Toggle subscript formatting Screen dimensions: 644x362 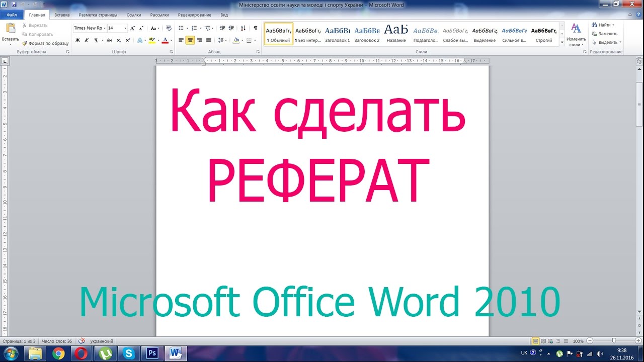click(x=119, y=40)
